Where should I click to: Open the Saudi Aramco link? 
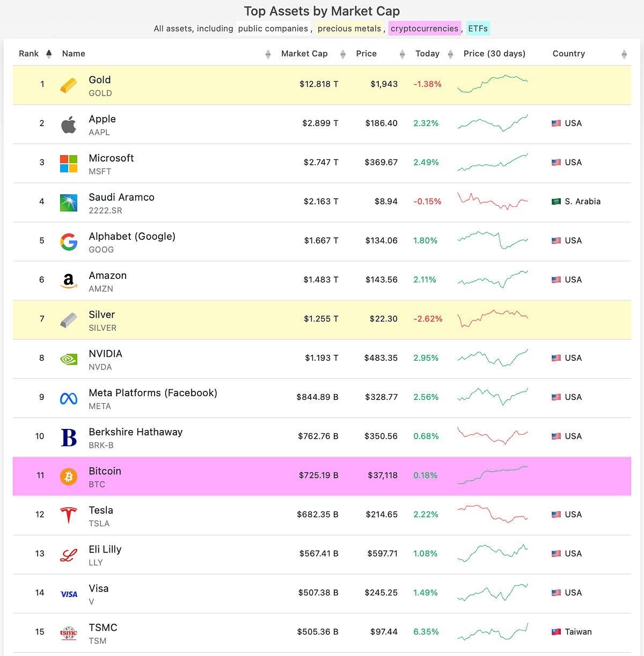coord(121,198)
